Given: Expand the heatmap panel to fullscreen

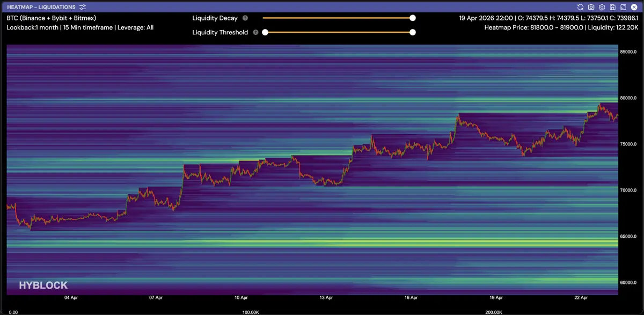Looking at the screenshot, I should click(623, 7).
